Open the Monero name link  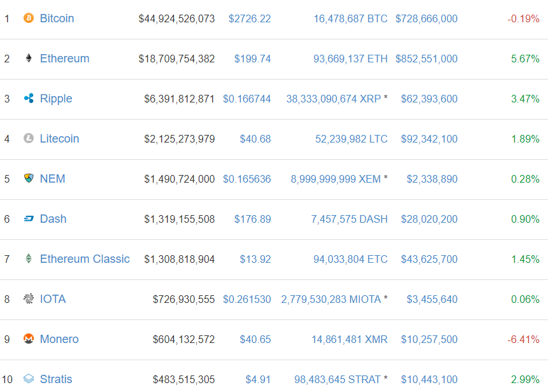click(59, 339)
